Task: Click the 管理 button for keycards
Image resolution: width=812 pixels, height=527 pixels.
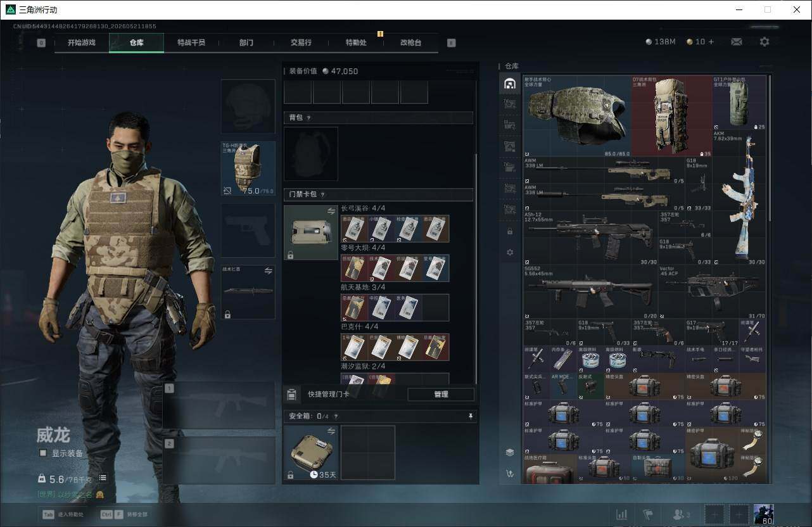Action: tap(441, 395)
